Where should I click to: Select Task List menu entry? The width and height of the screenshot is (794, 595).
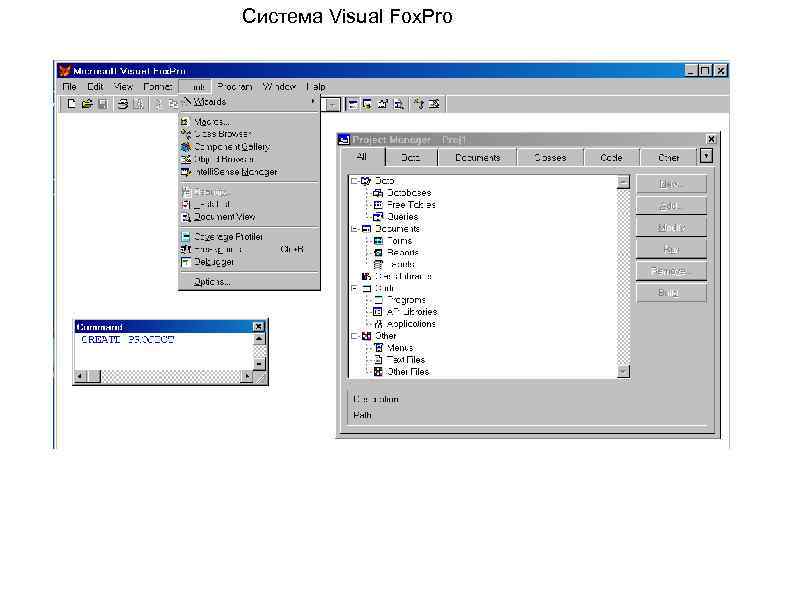[249, 204]
